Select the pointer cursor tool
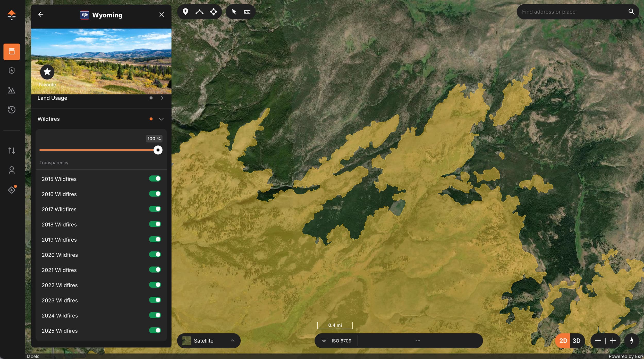 click(x=234, y=12)
